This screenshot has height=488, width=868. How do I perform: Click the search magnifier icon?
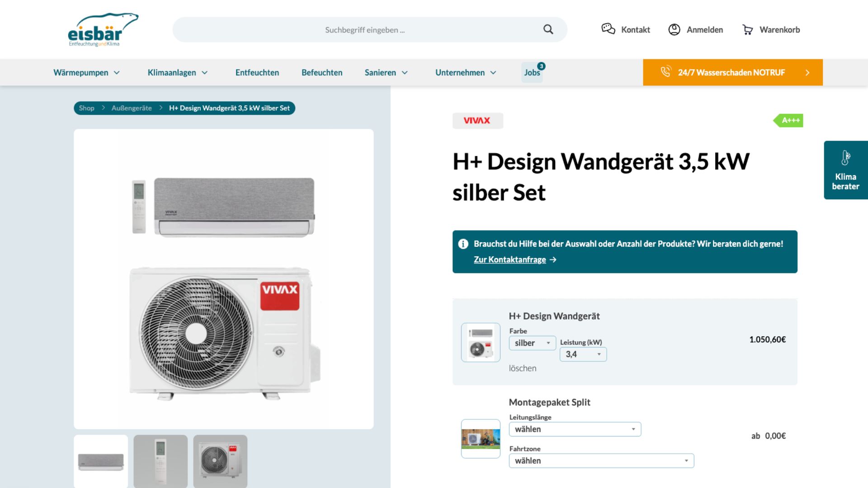point(548,29)
